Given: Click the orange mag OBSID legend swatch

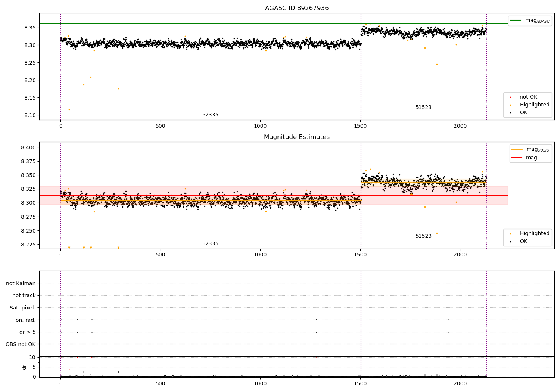Looking at the screenshot, I should point(517,149).
